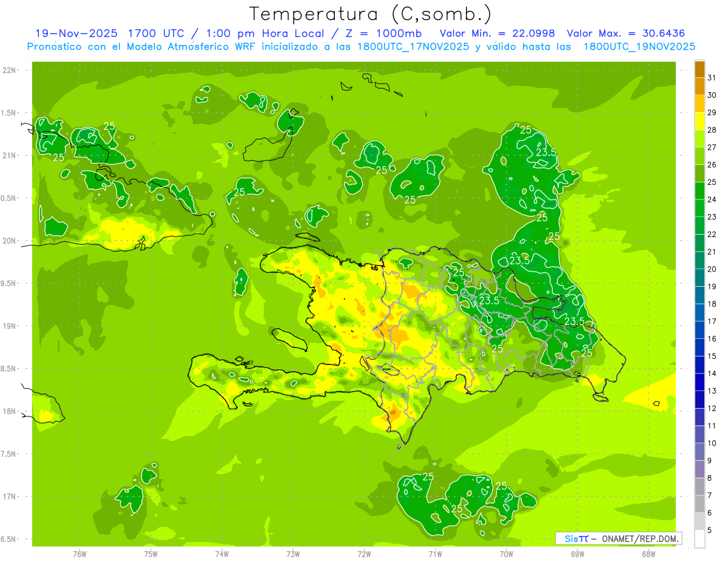728x562 pixels.
Task: Click the "22N" latitude axis label
Action: tap(9, 70)
